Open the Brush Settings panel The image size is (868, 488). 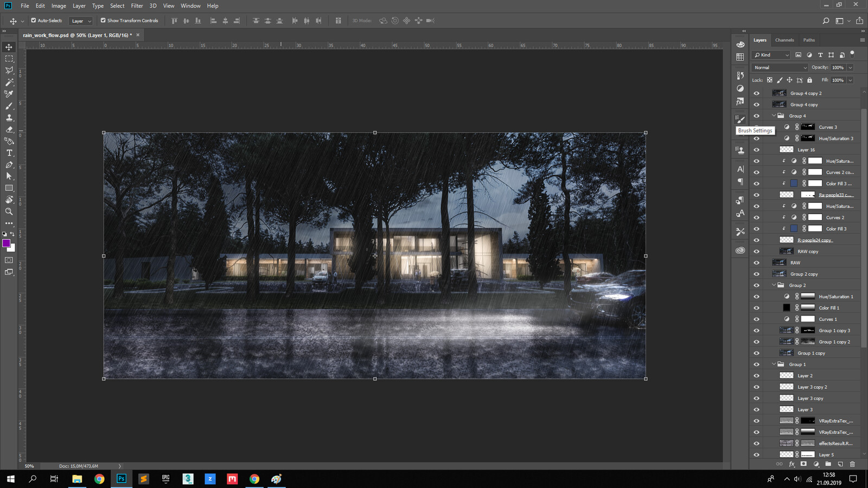click(741, 119)
